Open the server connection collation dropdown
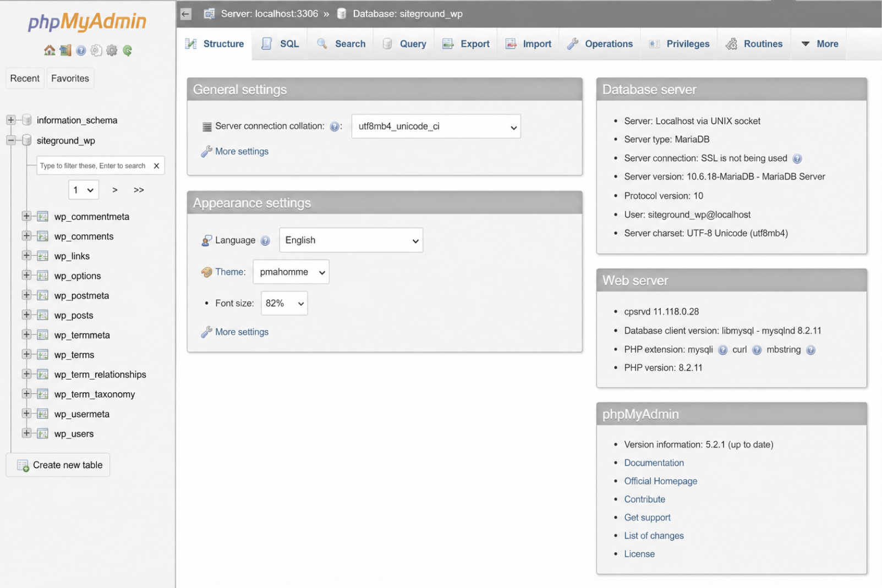 click(x=436, y=127)
